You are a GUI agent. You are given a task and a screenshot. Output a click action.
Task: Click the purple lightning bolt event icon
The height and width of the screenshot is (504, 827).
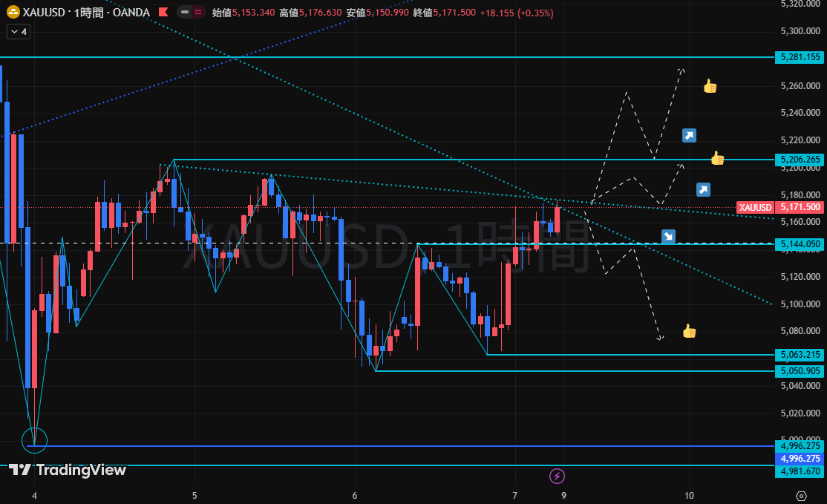coord(557,476)
